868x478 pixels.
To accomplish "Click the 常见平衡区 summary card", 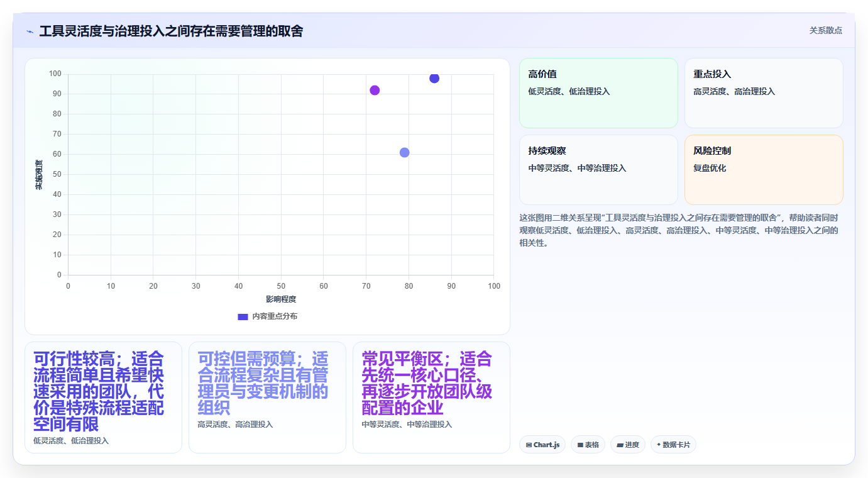I will [431, 397].
